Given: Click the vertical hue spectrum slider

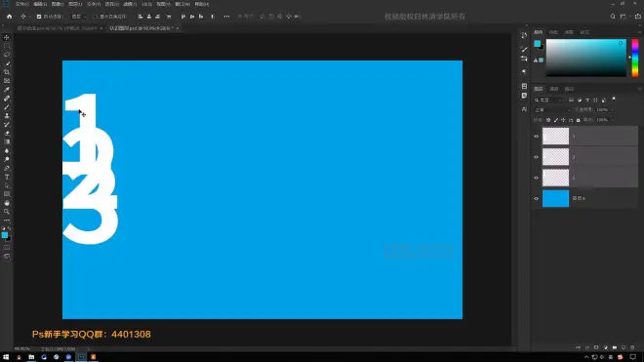Looking at the screenshot, I should pyautogui.click(x=635, y=58).
